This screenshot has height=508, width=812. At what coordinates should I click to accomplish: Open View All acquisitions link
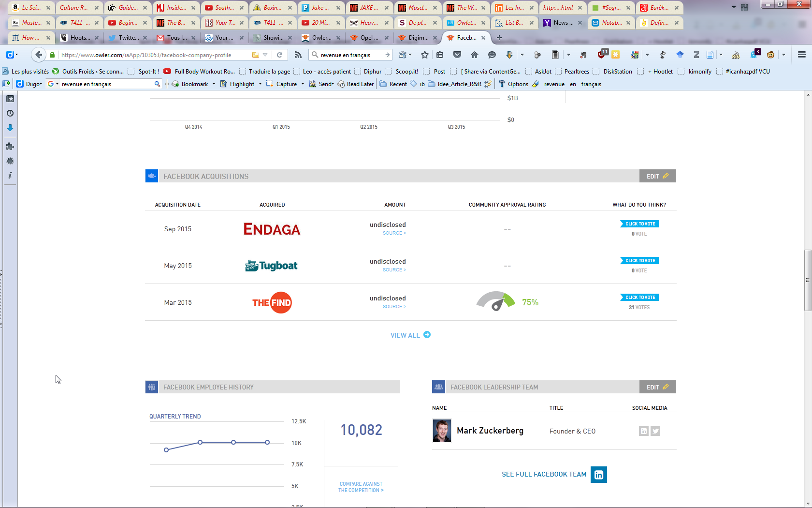click(x=410, y=335)
